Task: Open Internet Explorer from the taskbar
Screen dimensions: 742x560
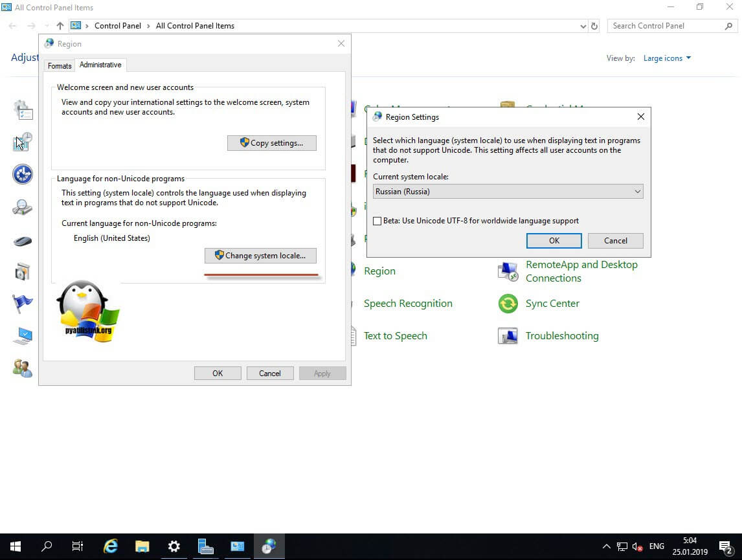Action: click(x=111, y=546)
